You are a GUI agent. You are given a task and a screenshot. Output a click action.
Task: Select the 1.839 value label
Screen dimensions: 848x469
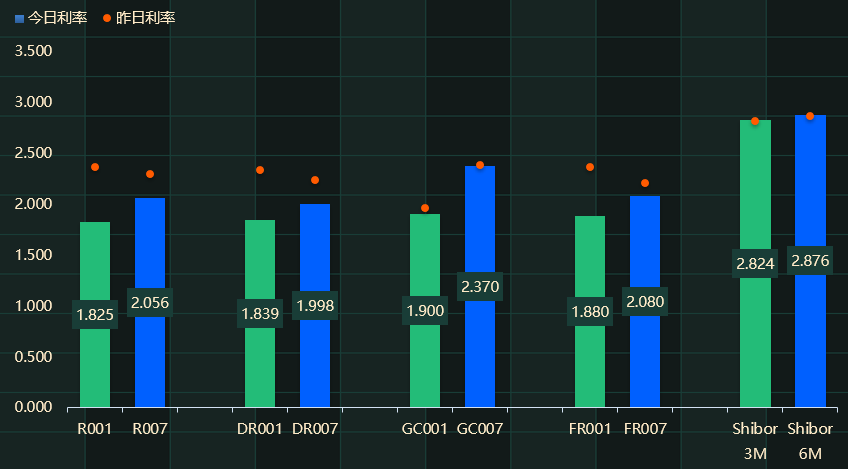coord(260,313)
